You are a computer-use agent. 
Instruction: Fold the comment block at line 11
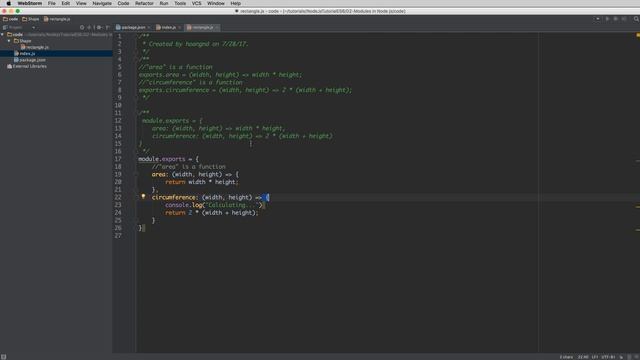(x=137, y=113)
